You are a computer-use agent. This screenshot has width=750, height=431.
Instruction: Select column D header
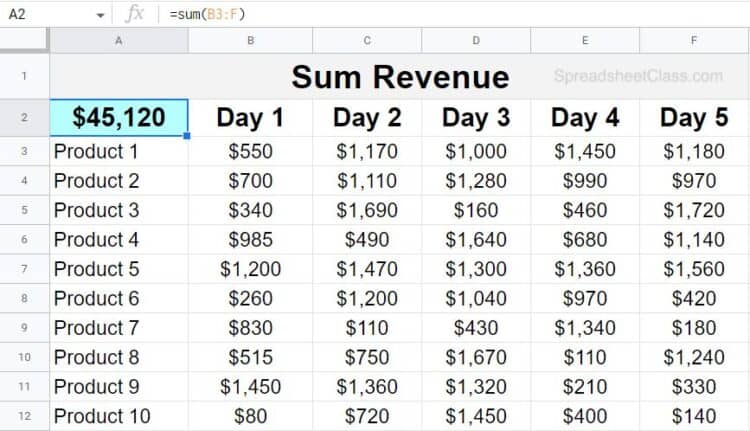coord(476,41)
